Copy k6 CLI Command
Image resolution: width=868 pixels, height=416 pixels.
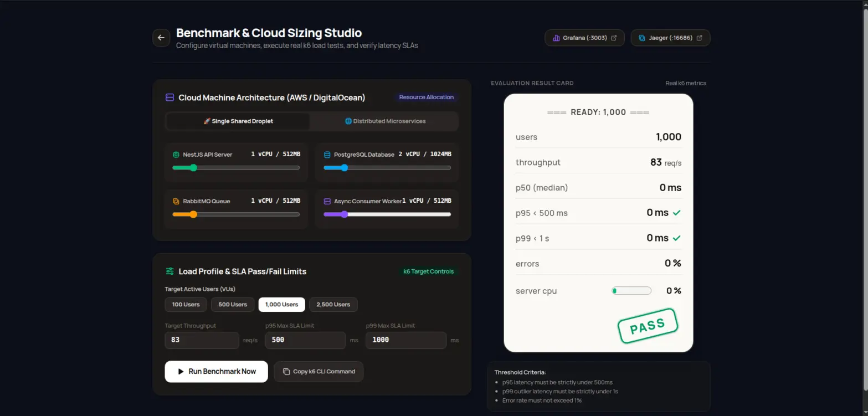[x=319, y=372]
